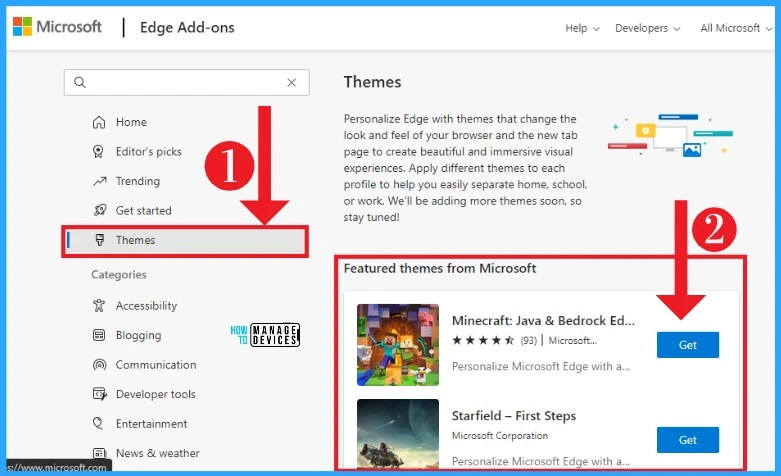Click the Microsoft wordmark text

pos(69,26)
